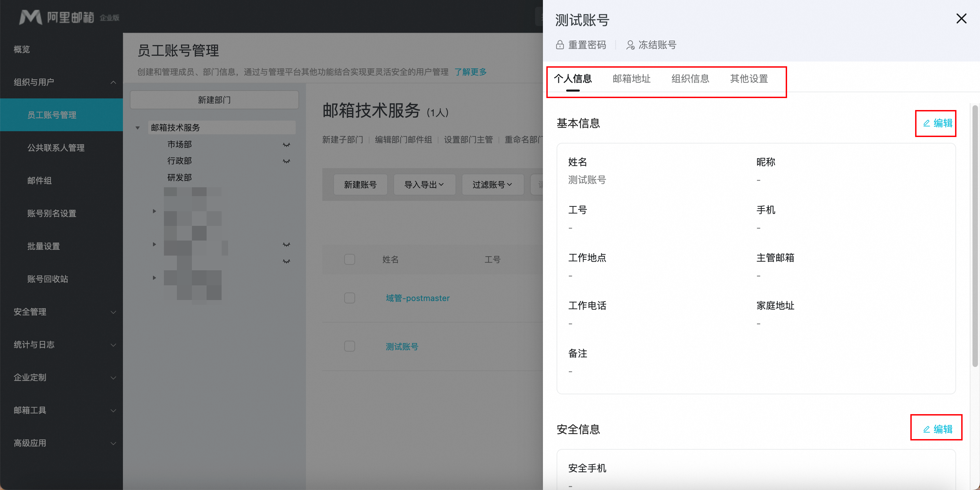Click the 新建账号 button
The image size is (980, 490).
[x=360, y=185]
